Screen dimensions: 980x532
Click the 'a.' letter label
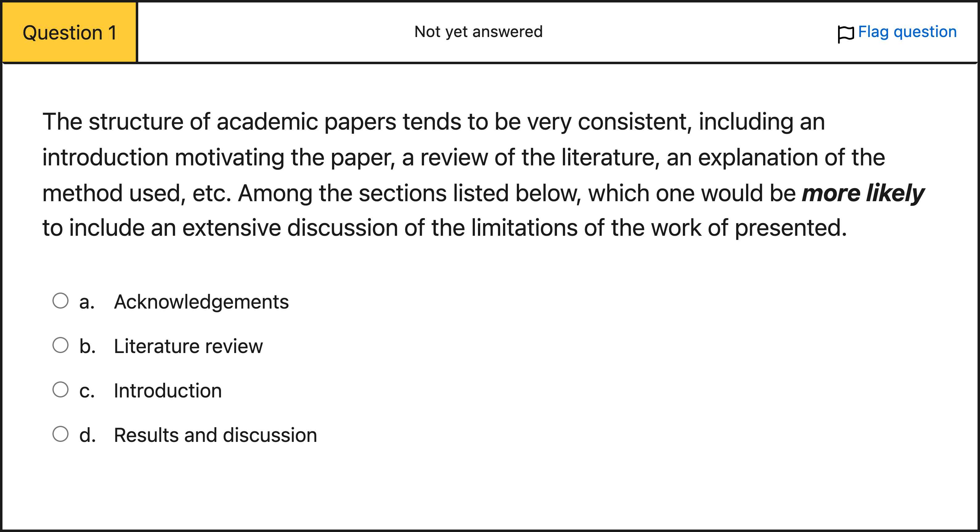click(x=87, y=302)
